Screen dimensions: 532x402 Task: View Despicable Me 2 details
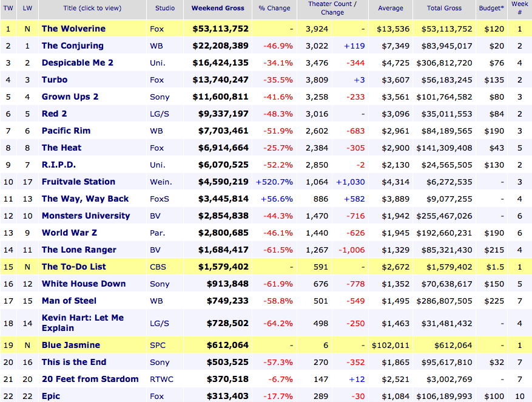coord(78,63)
